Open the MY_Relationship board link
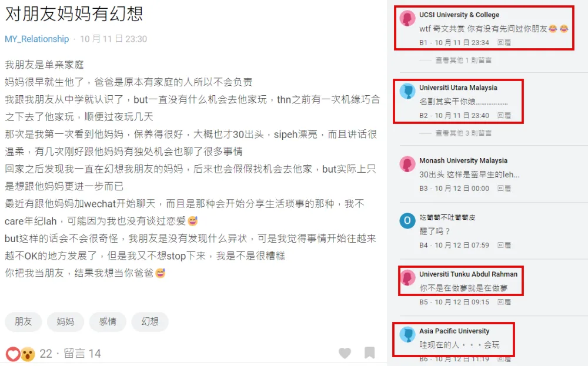Screen dimensions: 588x366 tap(36, 39)
